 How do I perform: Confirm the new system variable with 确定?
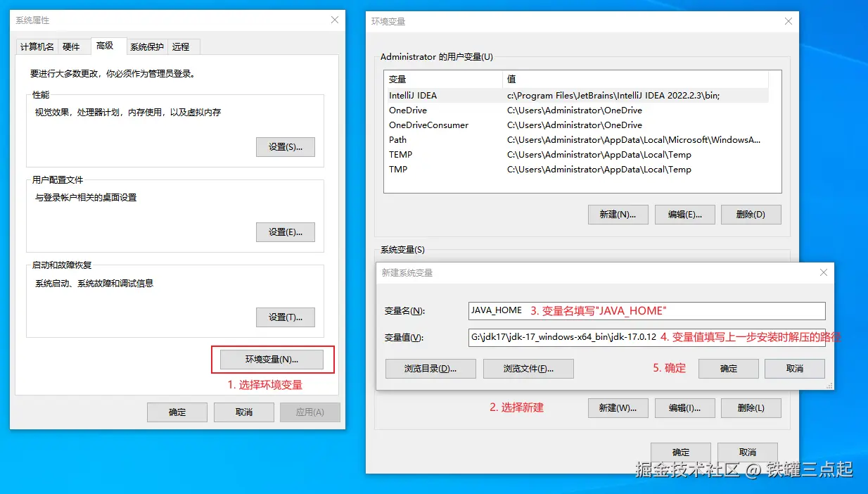pyautogui.click(x=728, y=368)
